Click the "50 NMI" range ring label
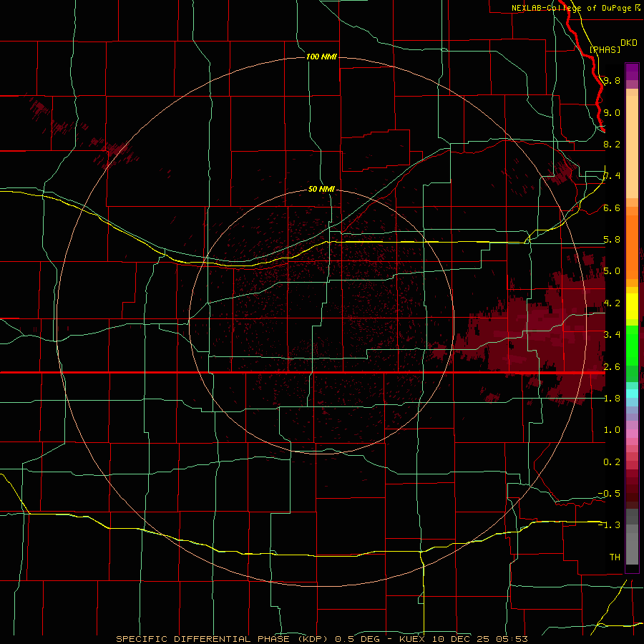Screen dimensions: 644x644 tap(321, 189)
